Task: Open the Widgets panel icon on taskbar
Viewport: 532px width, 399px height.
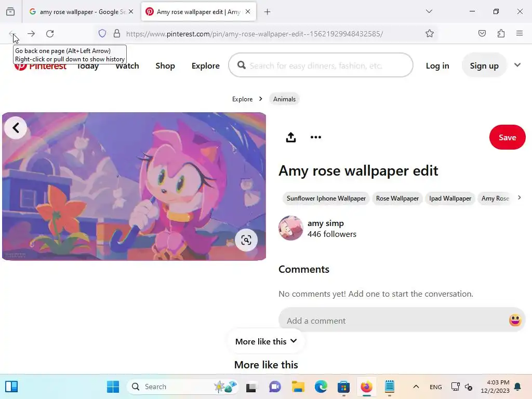Action: pos(11,387)
